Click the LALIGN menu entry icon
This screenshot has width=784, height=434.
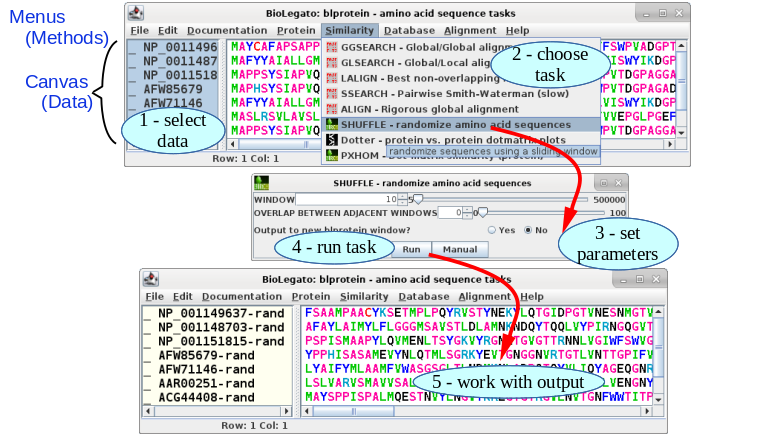[x=333, y=77]
